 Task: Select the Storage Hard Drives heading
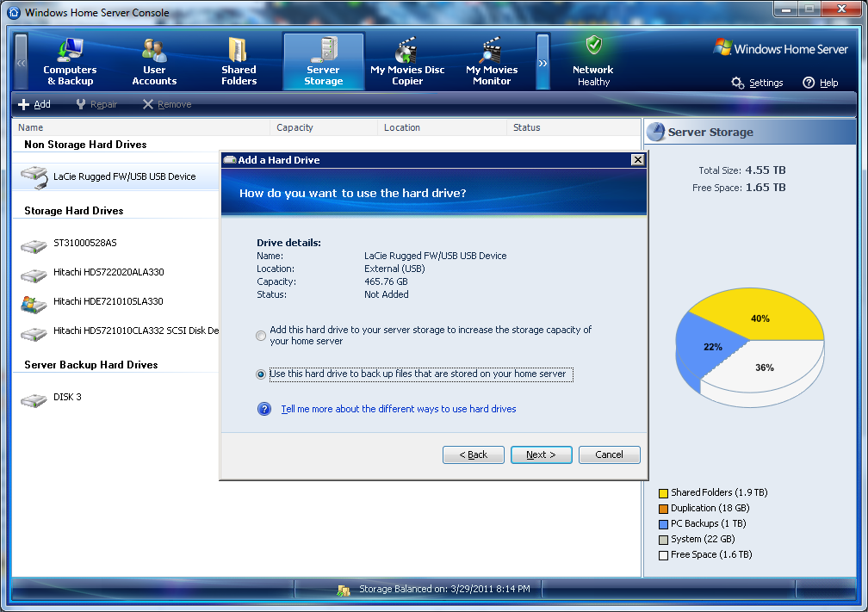click(74, 211)
